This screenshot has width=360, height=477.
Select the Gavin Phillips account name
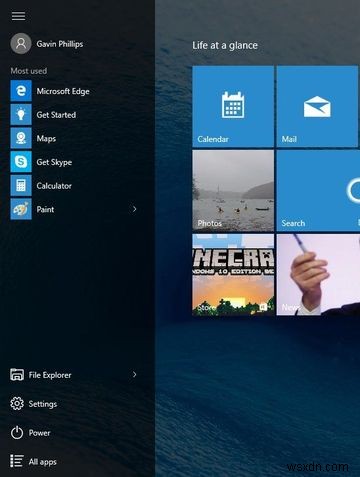point(60,44)
